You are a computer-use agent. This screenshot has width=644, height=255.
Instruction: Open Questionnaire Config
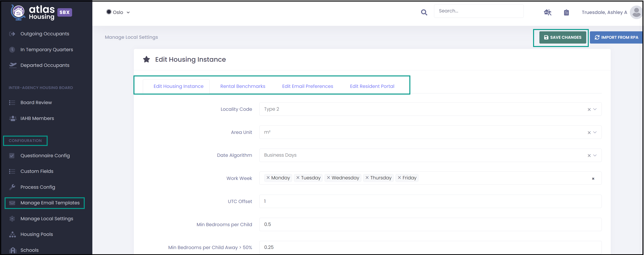45,156
